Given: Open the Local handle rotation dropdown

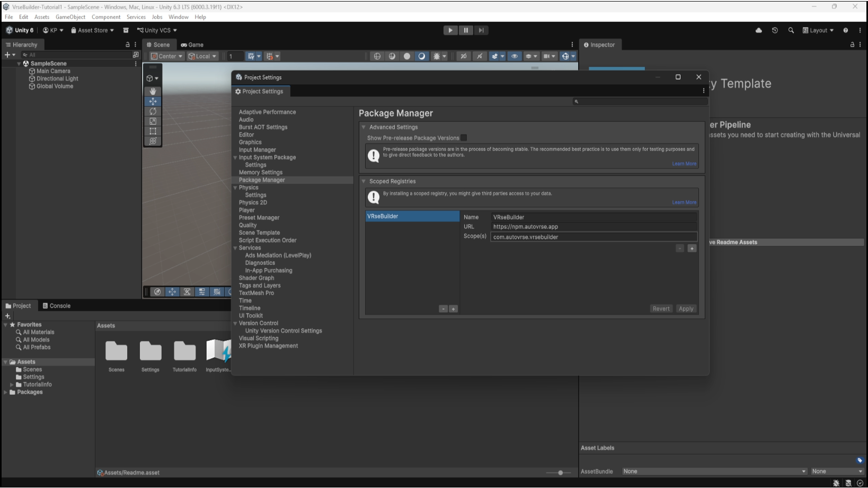Looking at the screenshot, I should pyautogui.click(x=203, y=56).
